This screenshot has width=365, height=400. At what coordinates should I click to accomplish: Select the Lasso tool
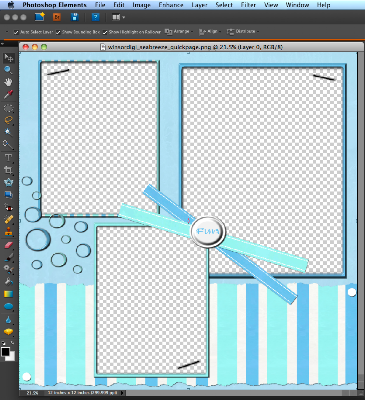(x=8, y=120)
